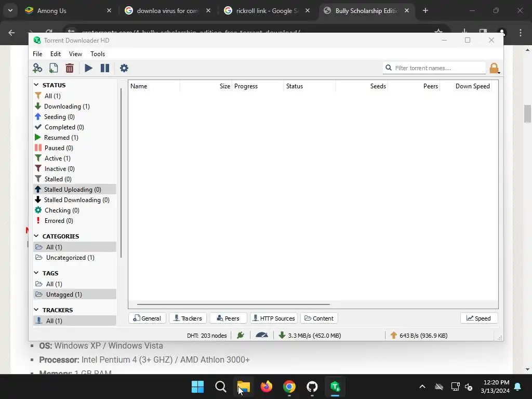Switch to the General tab
The height and width of the screenshot is (399, 532).
click(x=147, y=318)
